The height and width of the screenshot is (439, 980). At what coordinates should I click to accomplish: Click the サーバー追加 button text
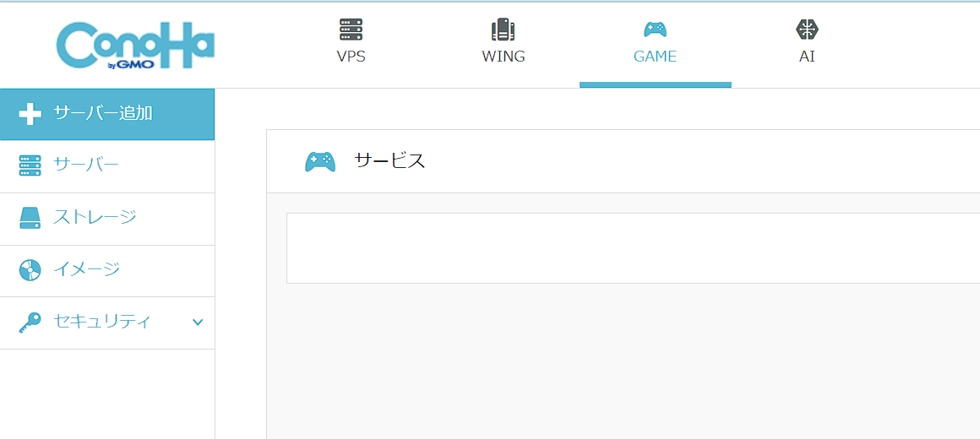click(103, 113)
